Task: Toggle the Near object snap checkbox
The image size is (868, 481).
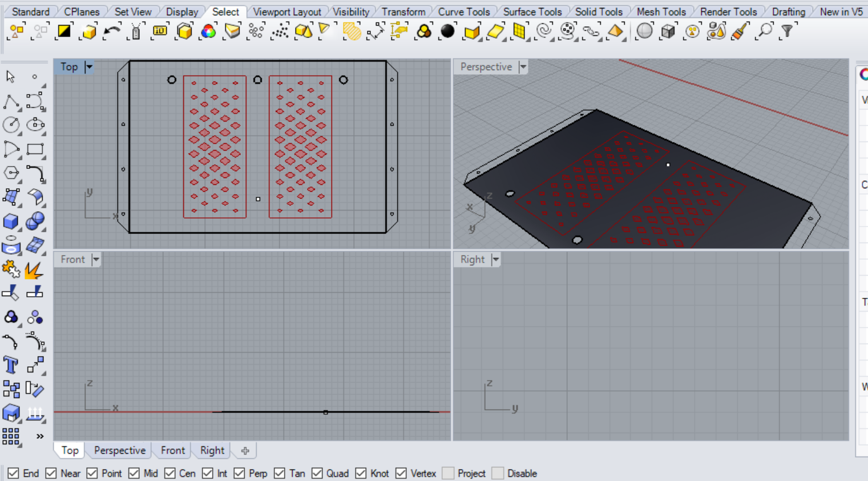Action: [51, 473]
